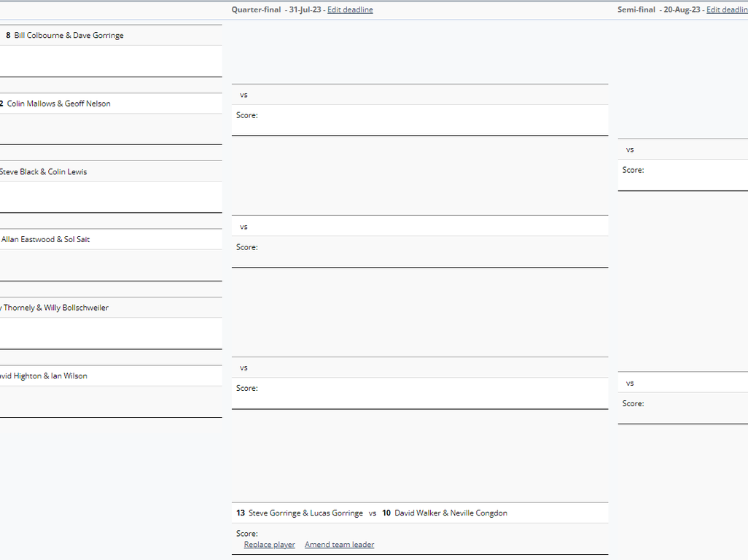Click the result box under Colin Mallows & Geoff Nelson
The image size is (748, 560).
109,129
